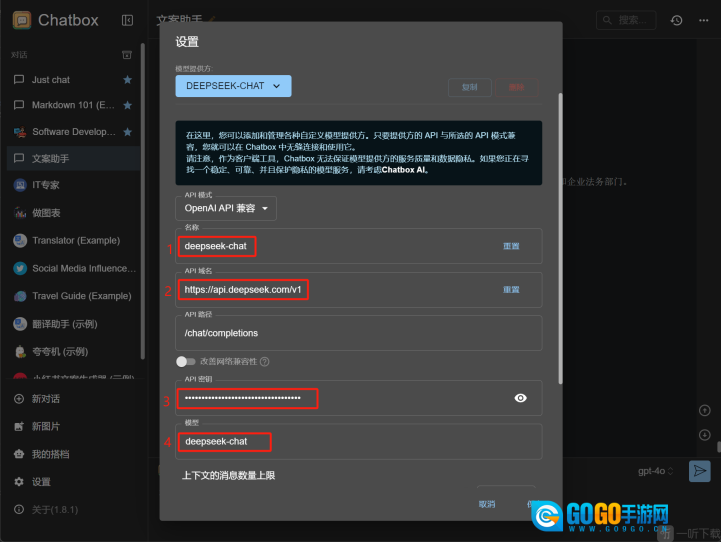Expand the DEEPSEEK-CHAT provider dropdown
Screen dimensions: 721x542
(233, 86)
